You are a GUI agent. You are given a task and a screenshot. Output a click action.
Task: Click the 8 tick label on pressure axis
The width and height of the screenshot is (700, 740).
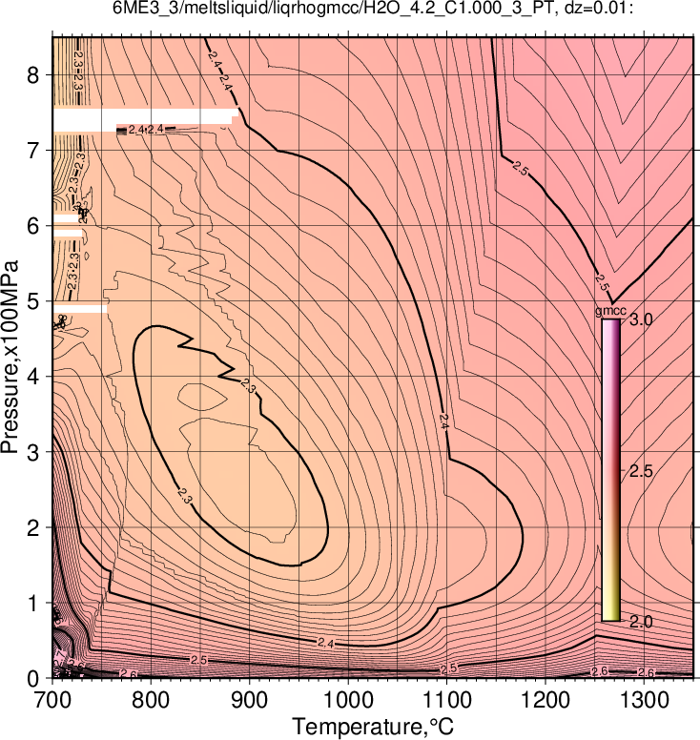pyautogui.click(x=33, y=75)
